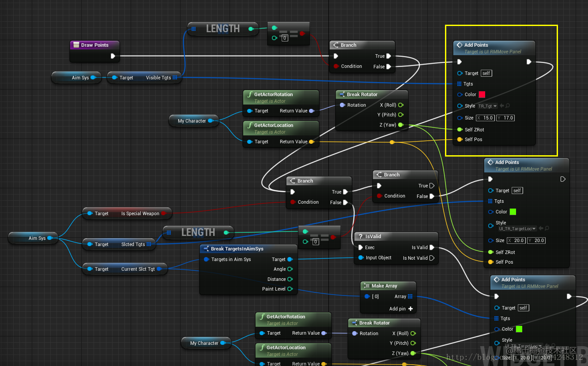This screenshot has height=366, width=588.
Task: Click the Distance output pin
Action: [x=290, y=279]
